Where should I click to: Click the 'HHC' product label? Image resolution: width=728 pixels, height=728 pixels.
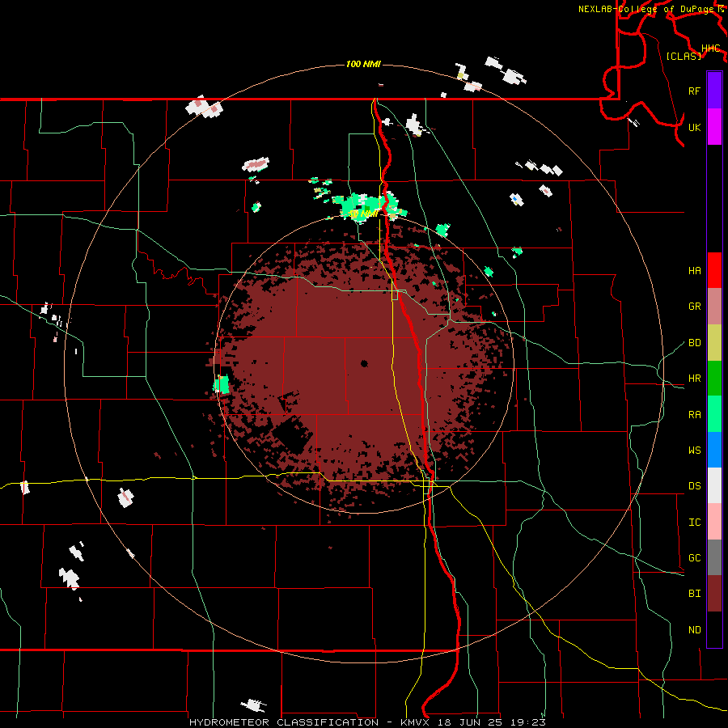[710, 49]
